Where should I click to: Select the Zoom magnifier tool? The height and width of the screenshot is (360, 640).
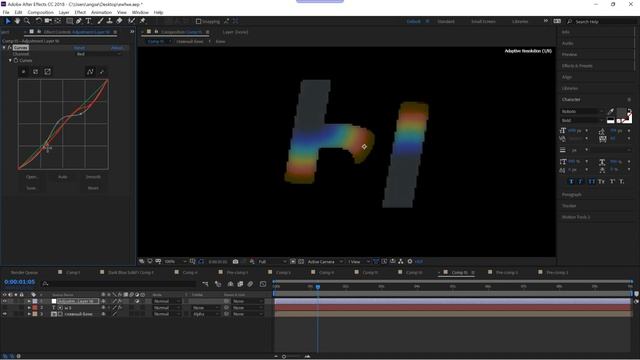point(27,21)
